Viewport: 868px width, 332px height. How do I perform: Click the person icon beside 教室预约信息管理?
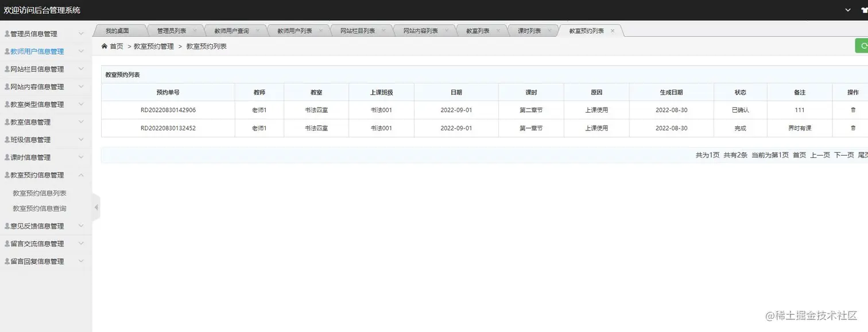click(7, 175)
